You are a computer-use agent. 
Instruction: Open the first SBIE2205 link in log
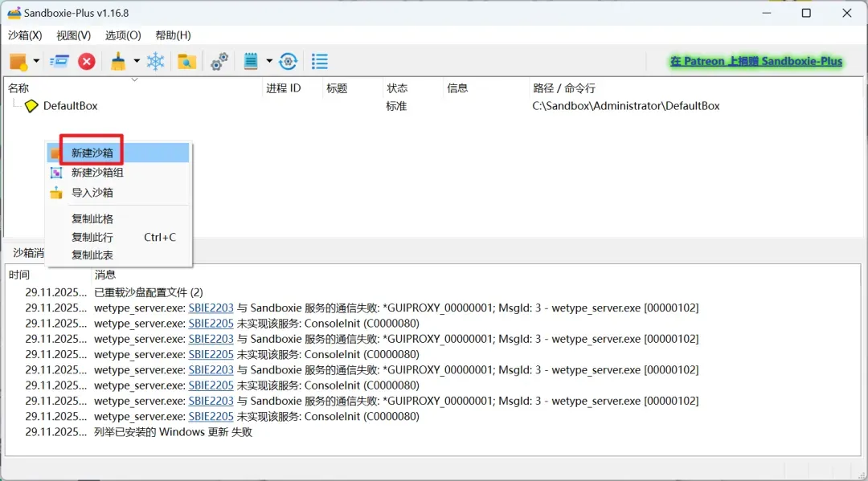point(211,324)
